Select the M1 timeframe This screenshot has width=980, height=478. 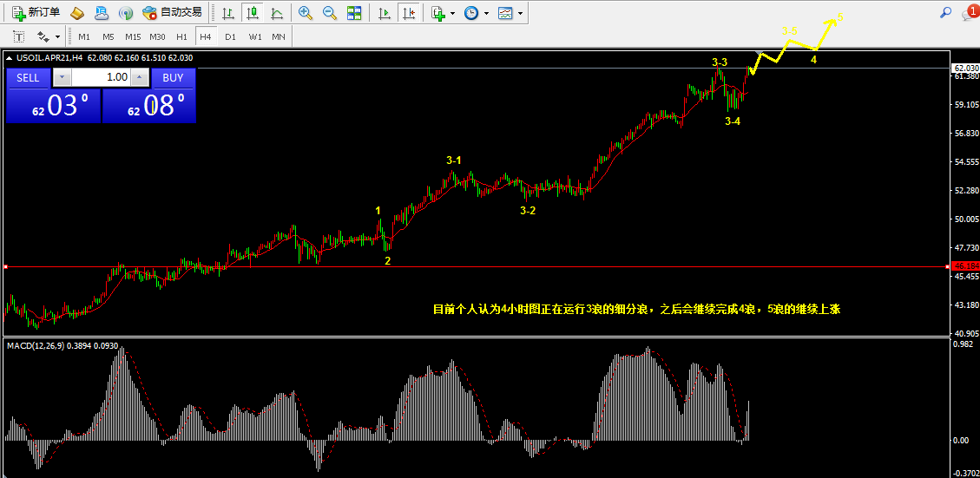pyautogui.click(x=83, y=36)
